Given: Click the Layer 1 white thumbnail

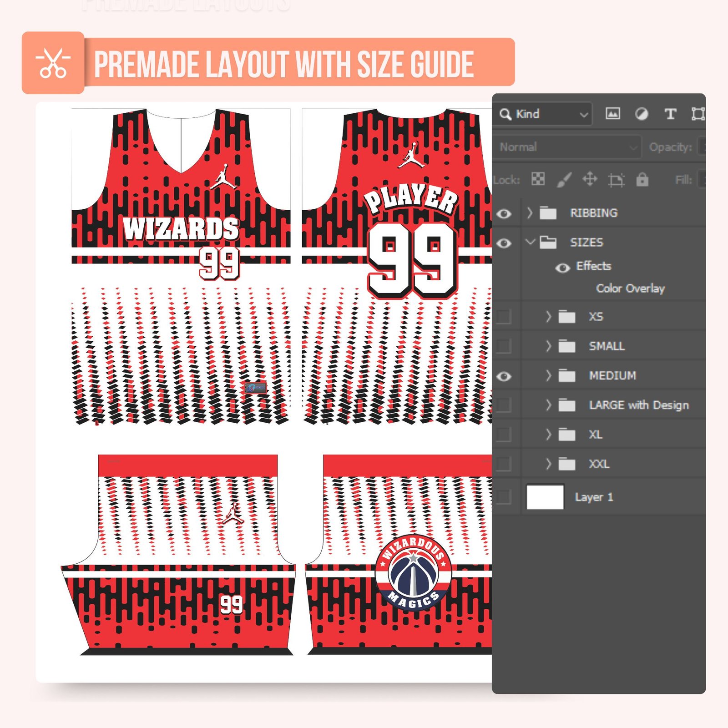Looking at the screenshot, I should pyautogui.click(x=545, y=497).
